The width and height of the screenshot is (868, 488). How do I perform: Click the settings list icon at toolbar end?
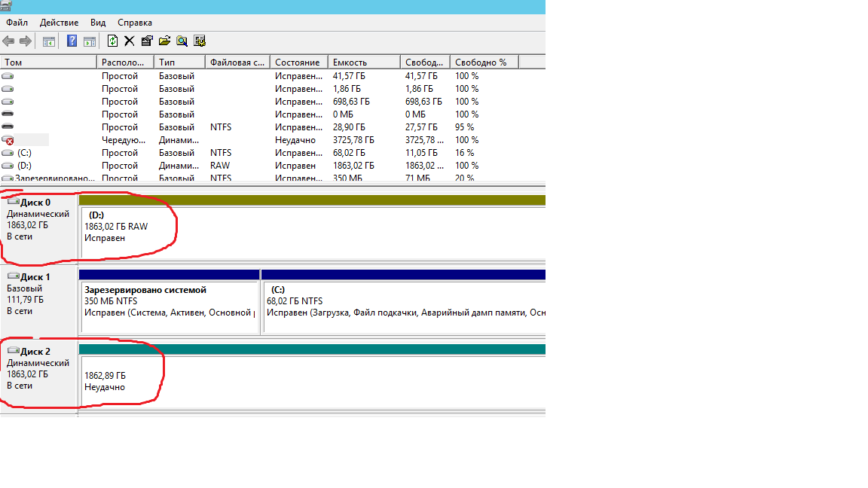200,41
